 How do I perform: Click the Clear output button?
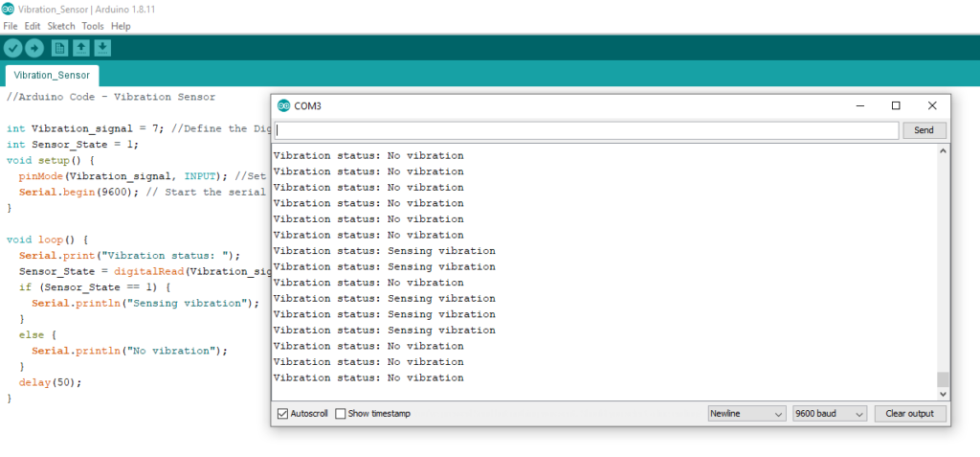coord(909,414)
